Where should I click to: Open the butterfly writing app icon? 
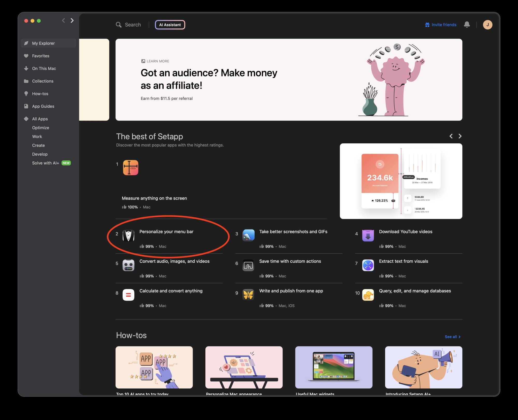tap(248, 295)
